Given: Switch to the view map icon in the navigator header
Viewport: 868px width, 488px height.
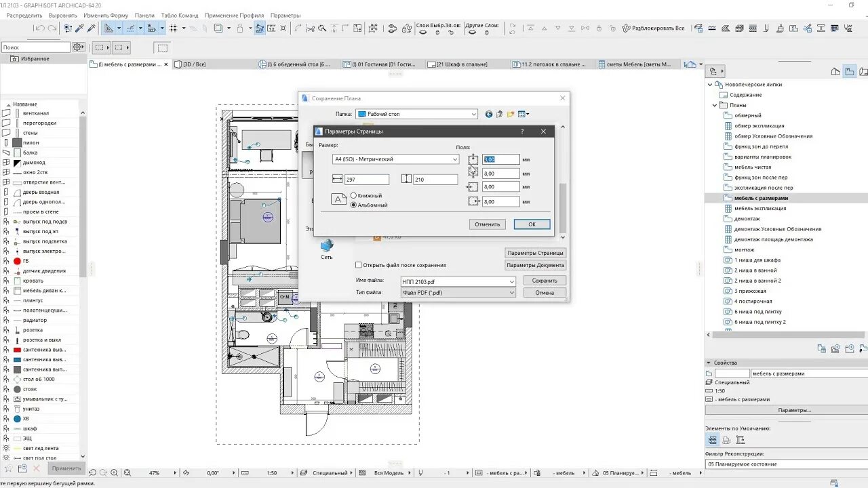Looking at the screenshot, I should [849, 72].
